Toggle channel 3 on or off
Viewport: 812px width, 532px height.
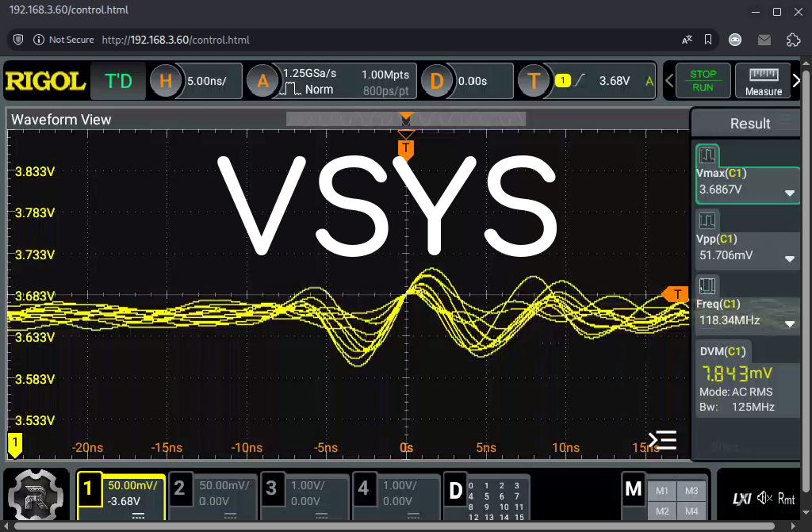(271, 488)
